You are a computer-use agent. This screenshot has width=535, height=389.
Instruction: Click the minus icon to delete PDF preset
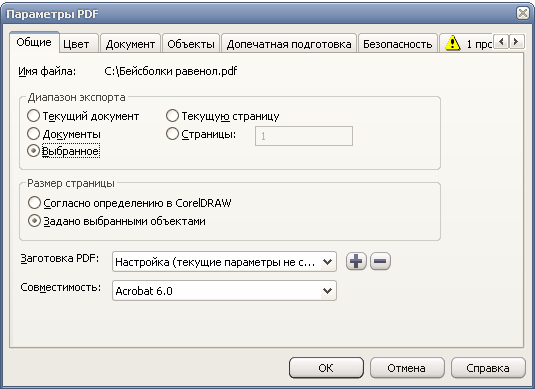[x=380, y=262]
